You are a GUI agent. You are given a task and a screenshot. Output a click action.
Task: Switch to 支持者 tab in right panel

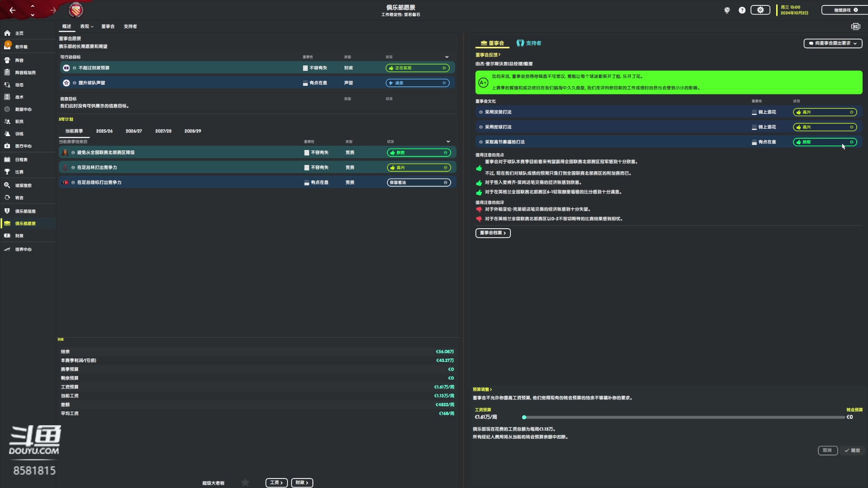(x=529, y=43)
